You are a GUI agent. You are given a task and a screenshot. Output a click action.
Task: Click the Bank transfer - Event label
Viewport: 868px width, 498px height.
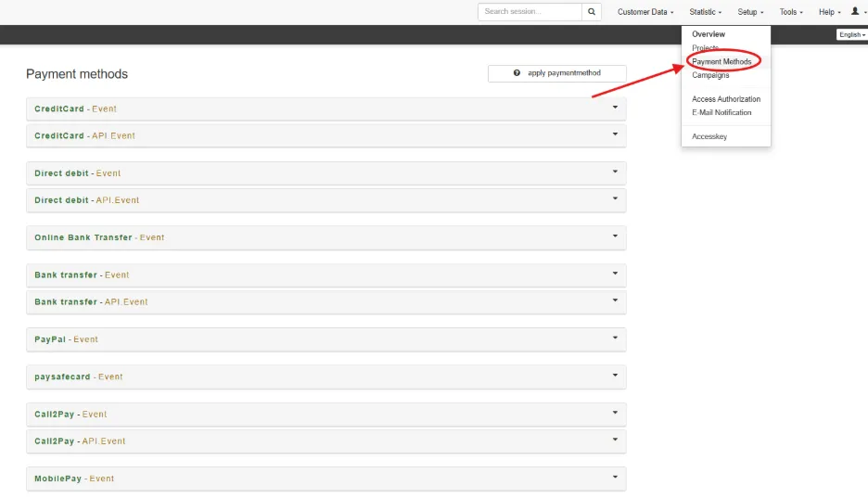(82, 275)
